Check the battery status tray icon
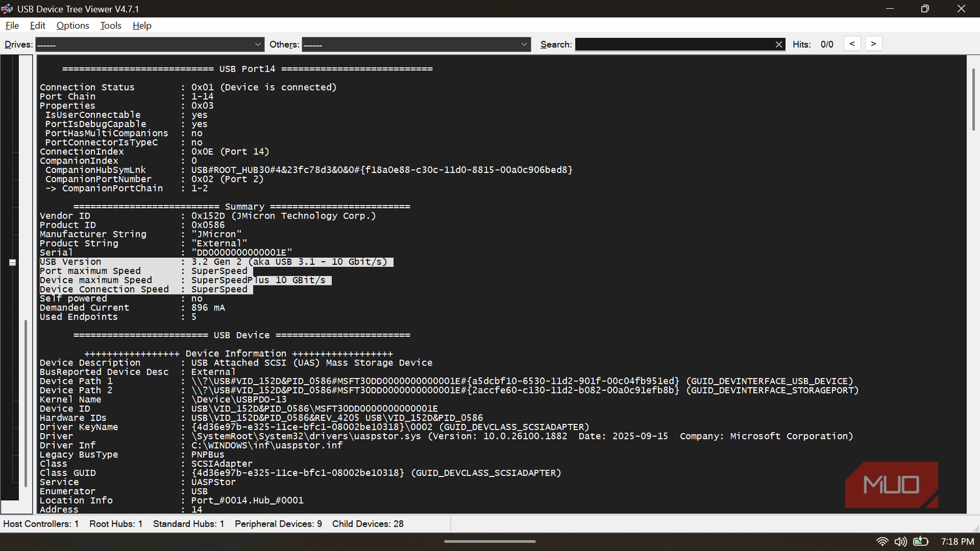The height and width of the screenshot is (551, 980). click(921, 541)
